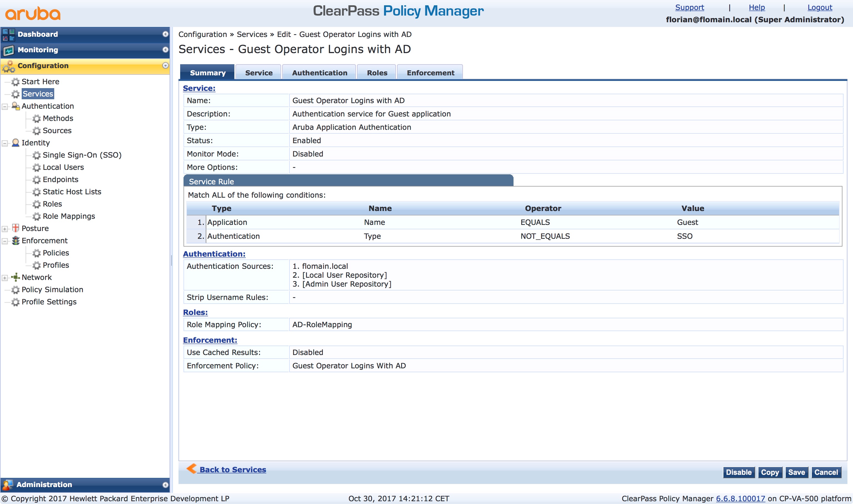Jump to the Enforcement: section link

tap(210, 340)
